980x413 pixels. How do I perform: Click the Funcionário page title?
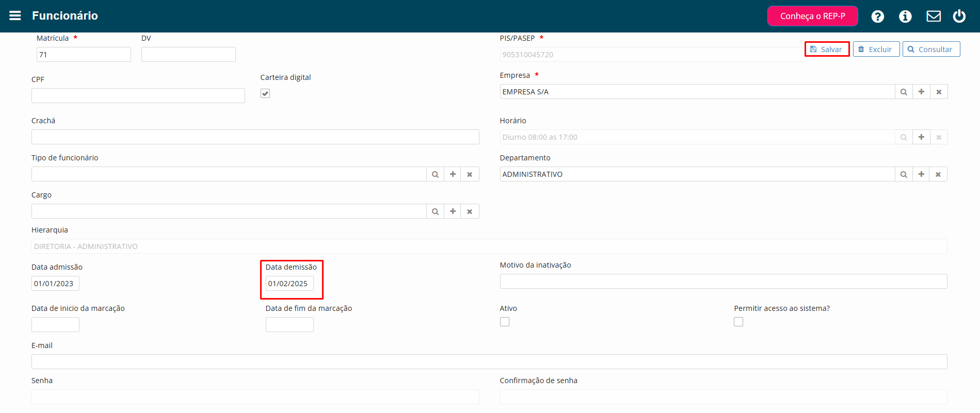65,16
